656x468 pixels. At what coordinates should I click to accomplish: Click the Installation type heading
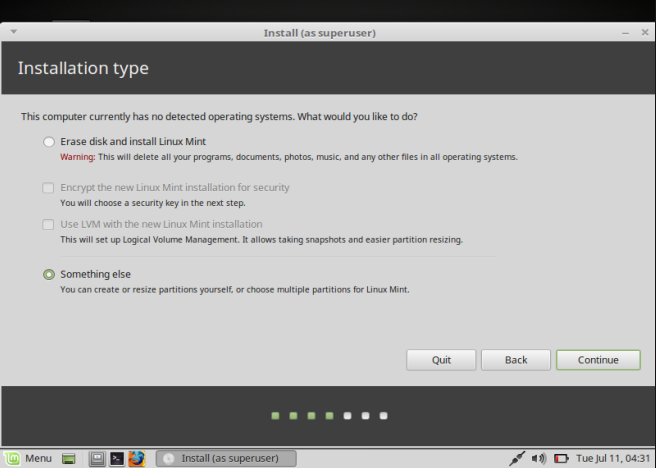83,69
